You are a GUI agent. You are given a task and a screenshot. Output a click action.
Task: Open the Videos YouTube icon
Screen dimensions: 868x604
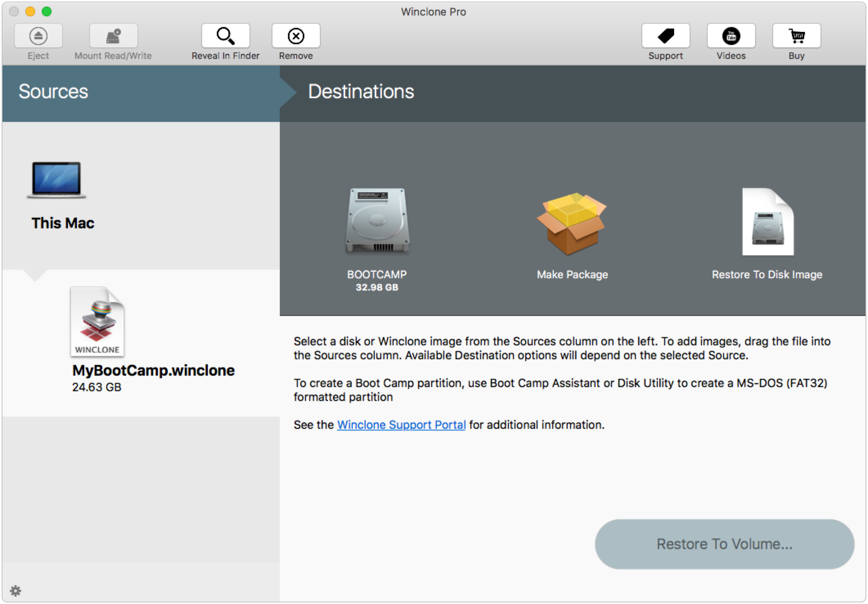pyautogui.click(x=731, y=36)
